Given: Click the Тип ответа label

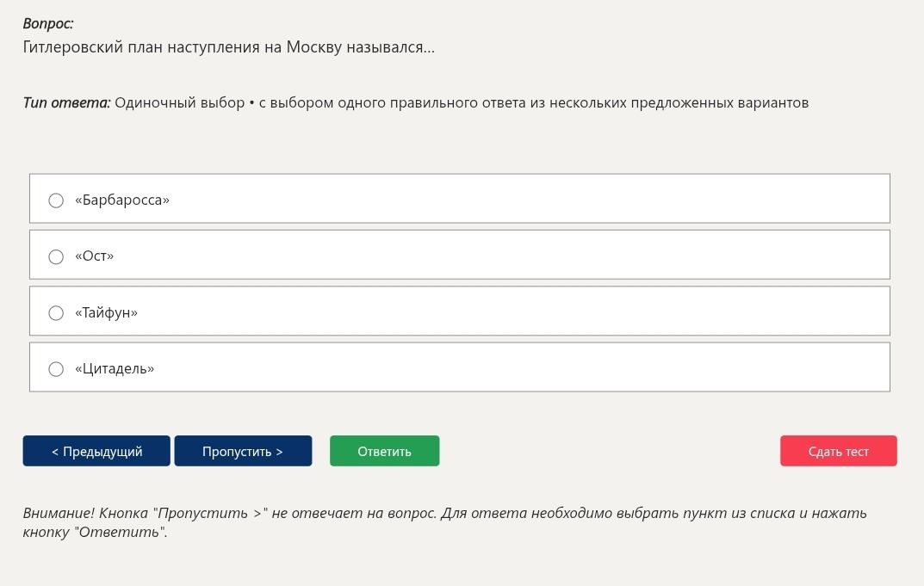Looking at the screenshot, I should (x=66, y=103).
